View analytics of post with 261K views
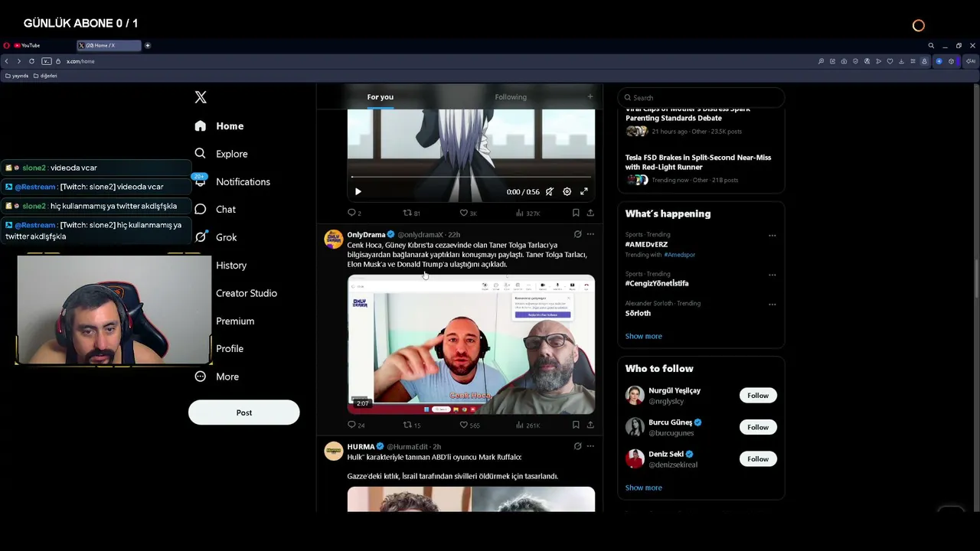The width and height of the screenshot is (980, 551). point(528,425)
